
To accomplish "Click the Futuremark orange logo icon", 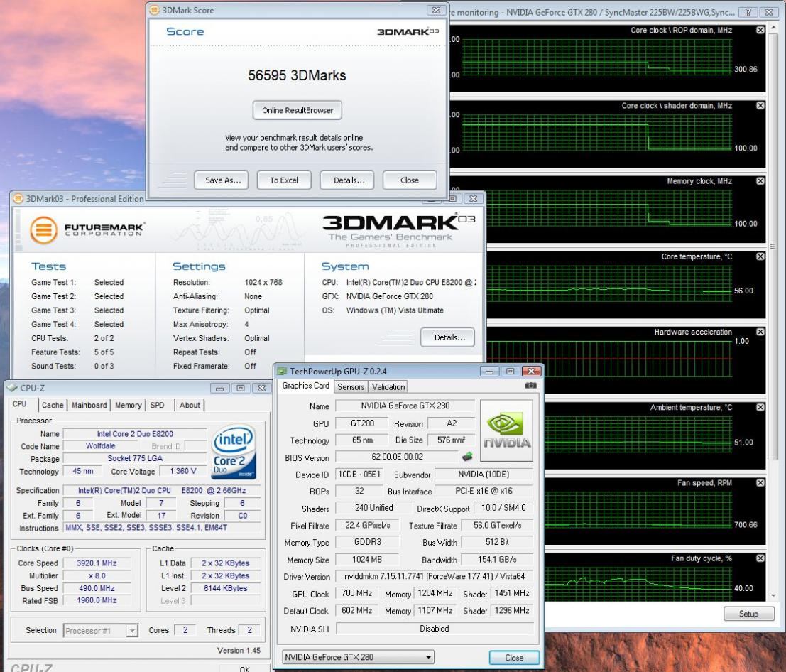I will 43,229.
